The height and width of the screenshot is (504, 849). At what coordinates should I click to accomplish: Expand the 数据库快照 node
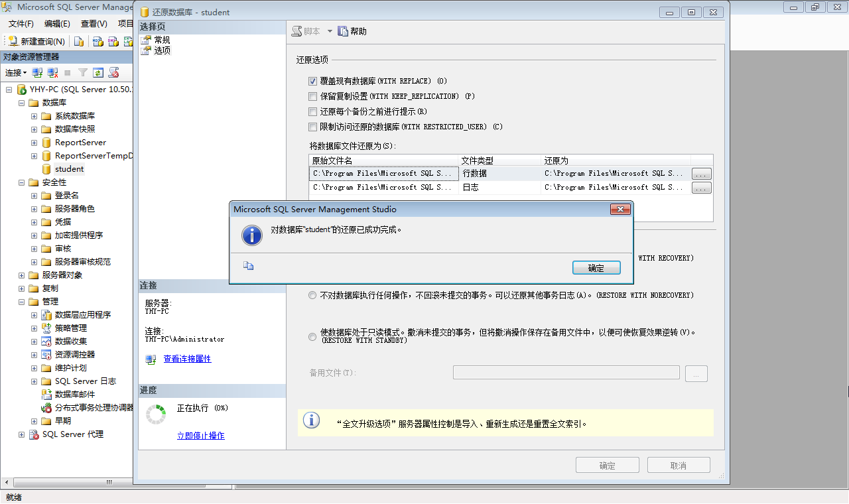coord(34,129)
